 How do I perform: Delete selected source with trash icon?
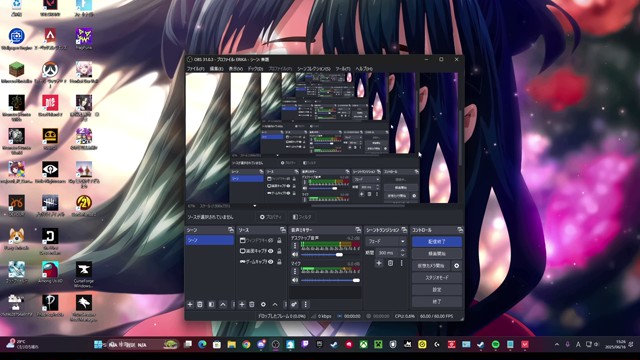pos(252,304)
